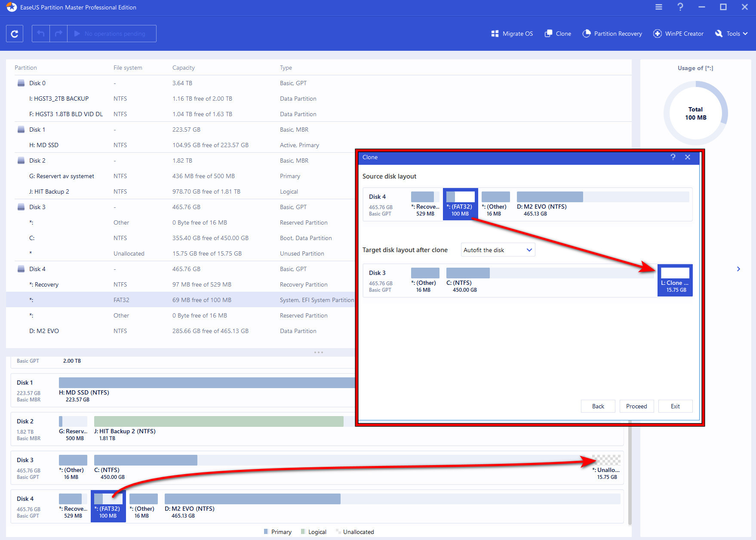
Task: Click Disk 4 FAT32 100 MB block in map
Action: (x=108, y=506)
